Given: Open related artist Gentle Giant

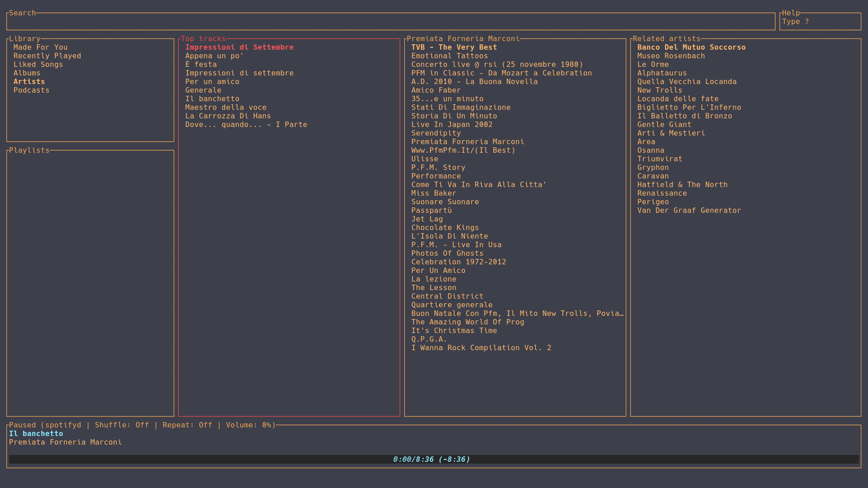Looking at the screenshot, I should (x=664, y=125).
